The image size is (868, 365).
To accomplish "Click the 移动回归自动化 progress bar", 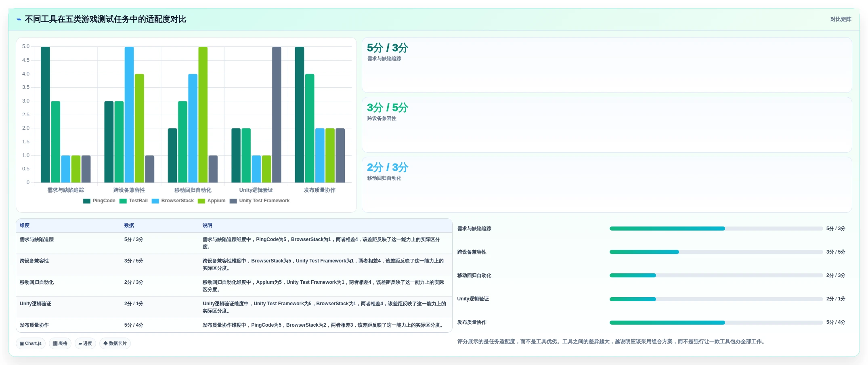I will (716, 275).
